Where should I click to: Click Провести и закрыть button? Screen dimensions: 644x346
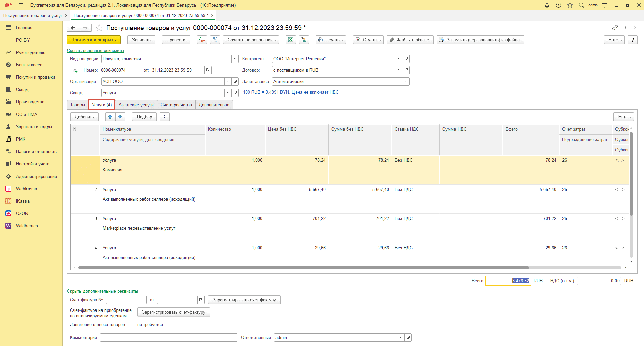click(94, 40)
